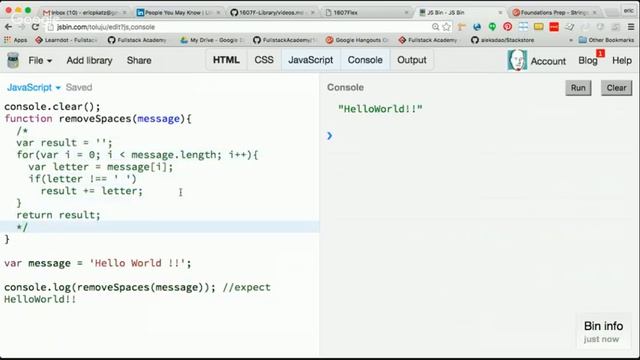The width and height of the screenshot is (640, 360).
Task: Click the browser Back arrow
Action: point(8,27)
